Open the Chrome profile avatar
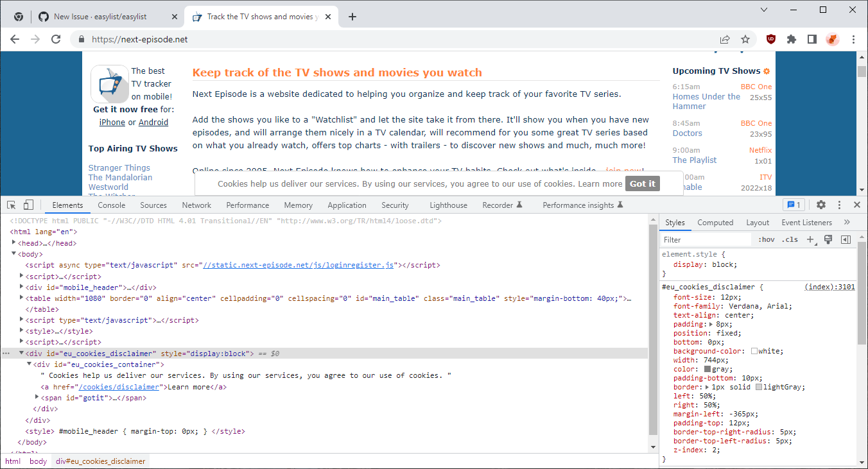 pyautogui.click(x=833, y=39)
